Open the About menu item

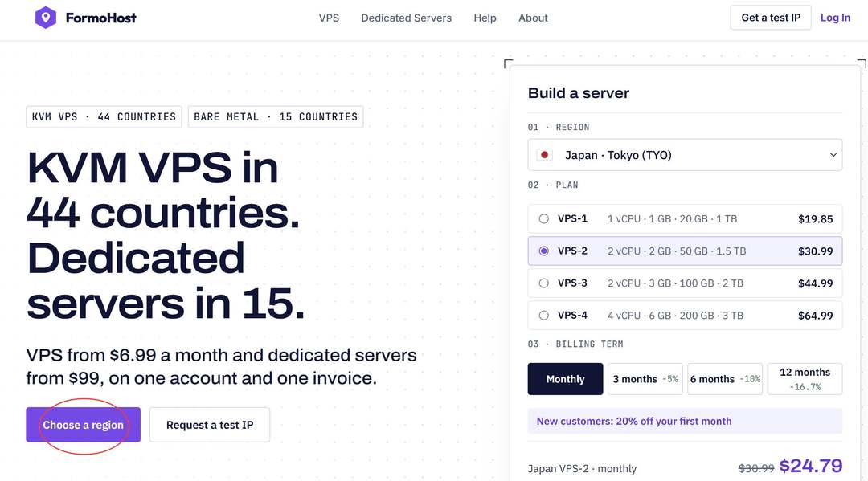tap(533, 18)
